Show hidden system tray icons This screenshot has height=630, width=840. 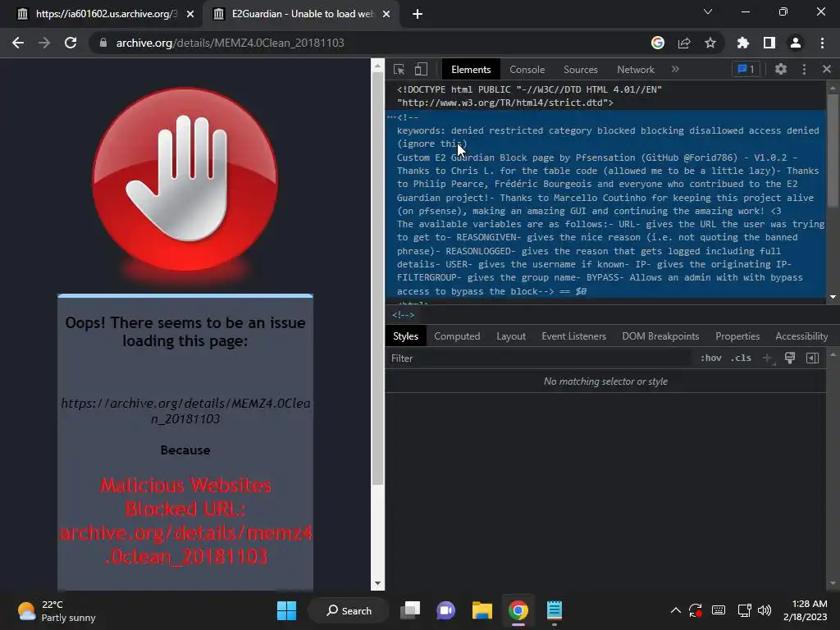point(676,610)
